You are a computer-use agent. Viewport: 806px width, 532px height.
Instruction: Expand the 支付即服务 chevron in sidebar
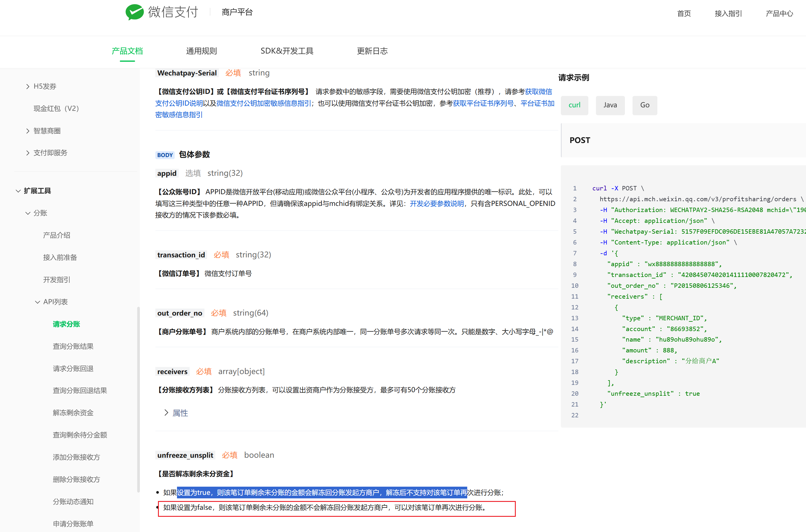[x=28, y=153]
